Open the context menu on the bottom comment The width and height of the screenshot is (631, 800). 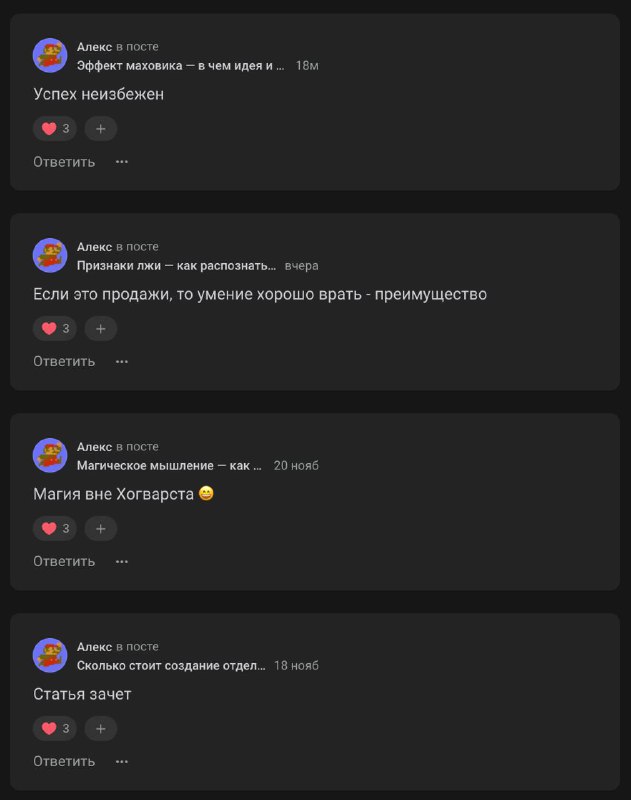pyautogui.click(x=121, y=761)
